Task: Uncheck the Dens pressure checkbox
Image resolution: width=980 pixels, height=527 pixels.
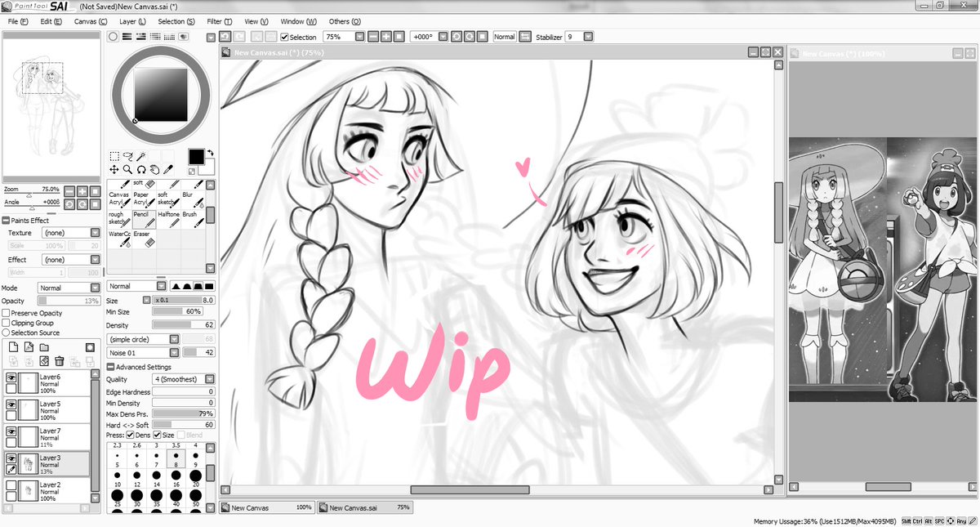Action: point(131,435)
